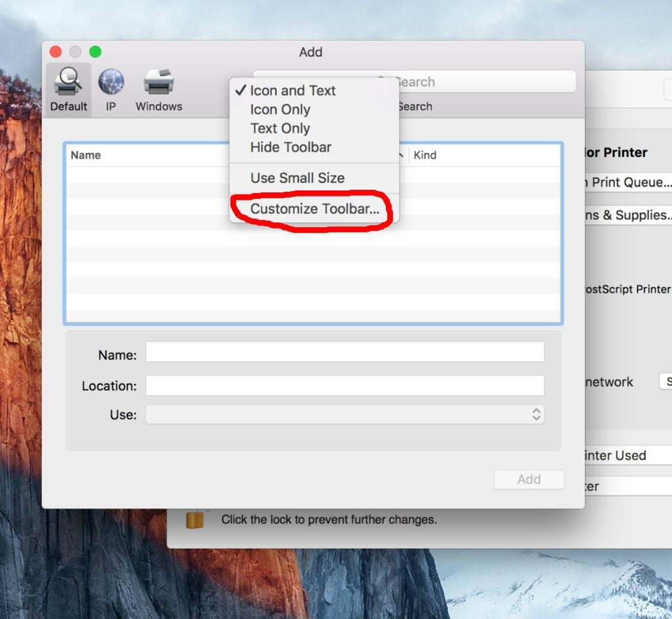Enable Use Small Size option
The image size is (672, 619).
pos(297,178)
